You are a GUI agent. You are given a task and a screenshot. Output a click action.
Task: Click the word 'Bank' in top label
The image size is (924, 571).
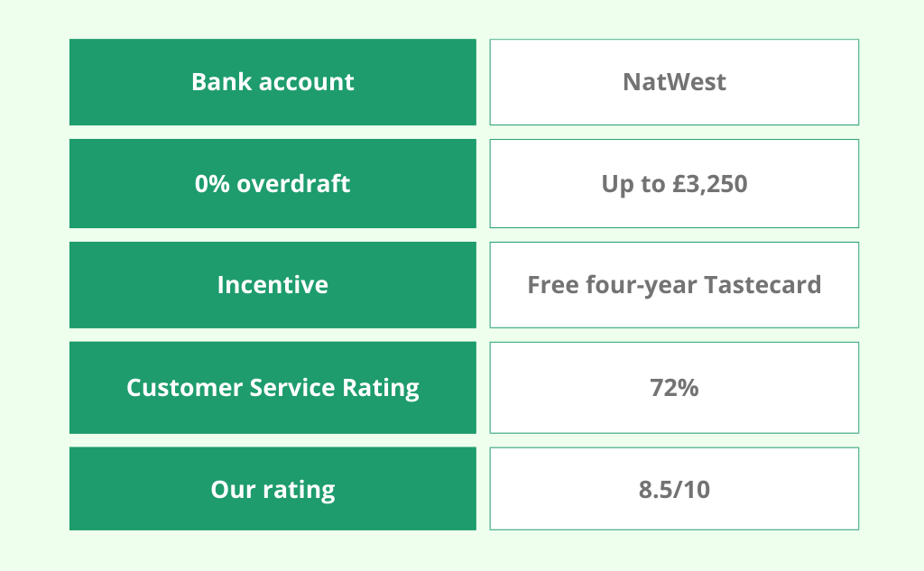tap(222, 82)
